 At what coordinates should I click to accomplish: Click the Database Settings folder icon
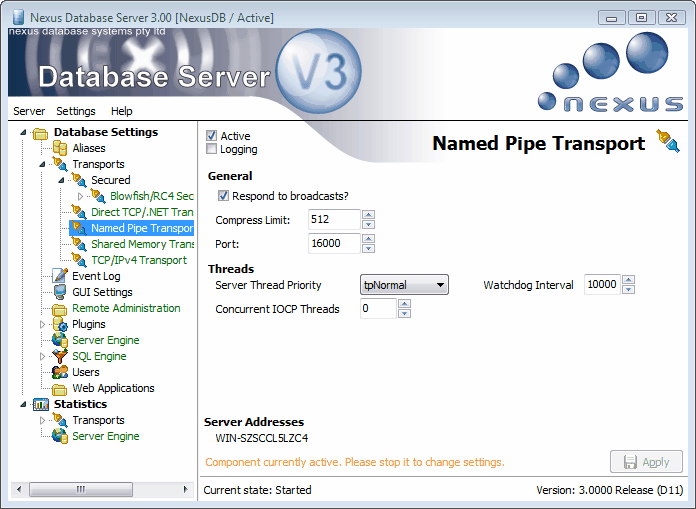click(x=40, y=132)
